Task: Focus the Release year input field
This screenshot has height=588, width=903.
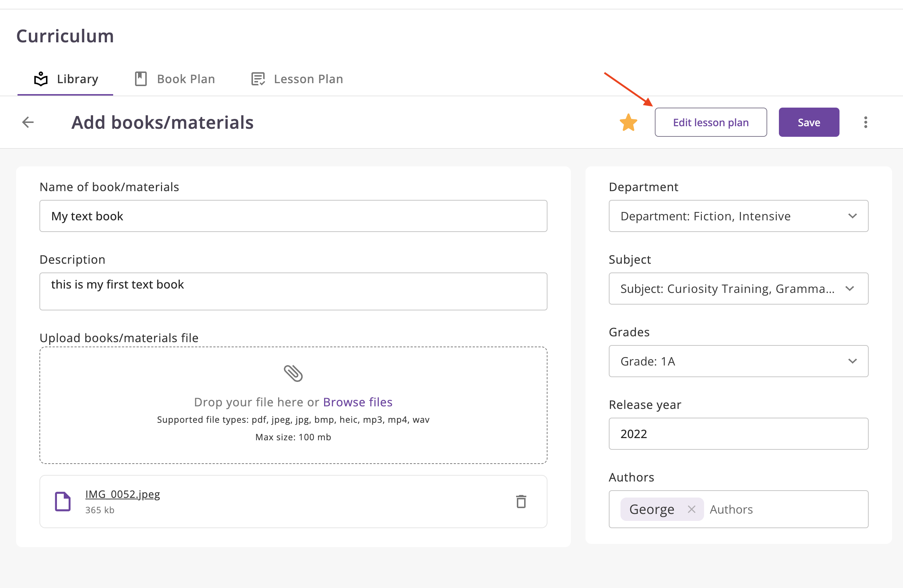Action: pos(738,434)
